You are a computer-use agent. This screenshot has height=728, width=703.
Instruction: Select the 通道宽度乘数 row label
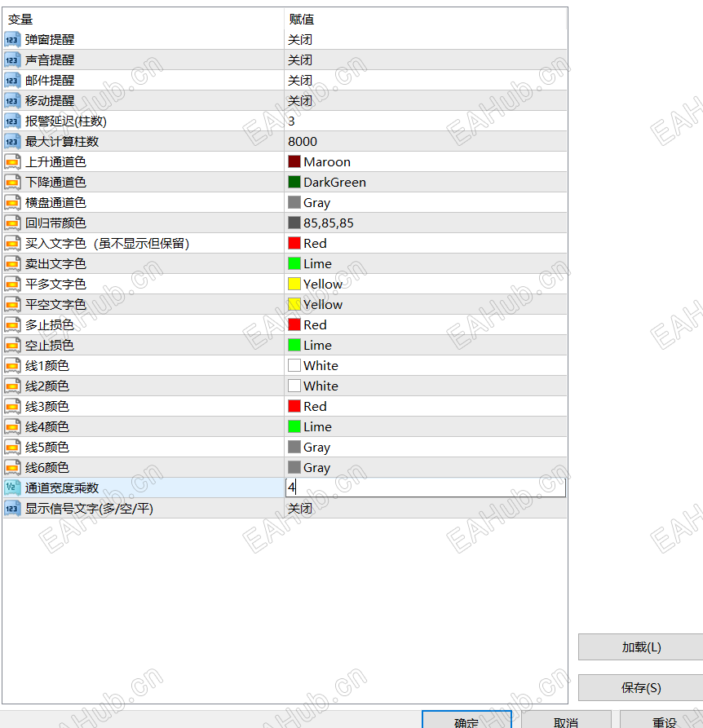[62, 488]
